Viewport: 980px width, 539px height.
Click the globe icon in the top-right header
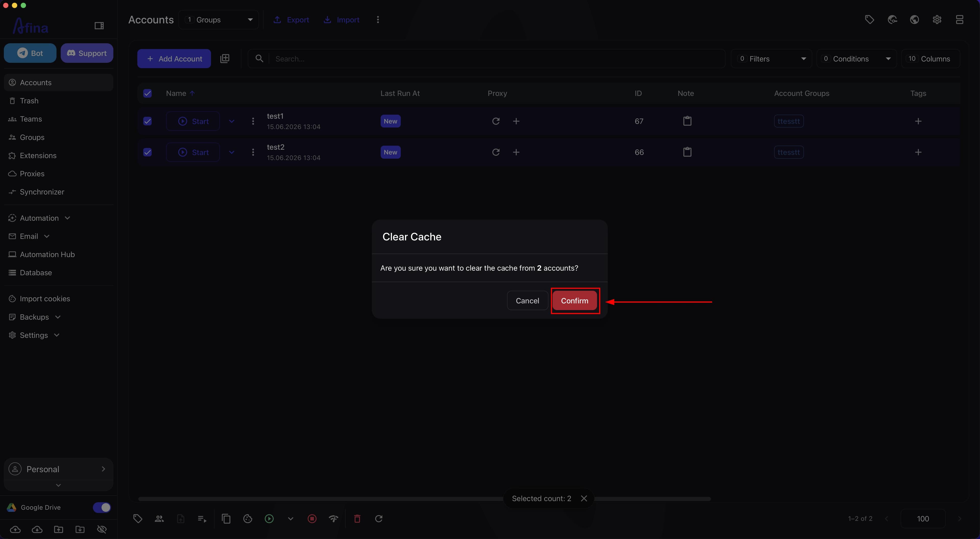[x=915, y=19]
